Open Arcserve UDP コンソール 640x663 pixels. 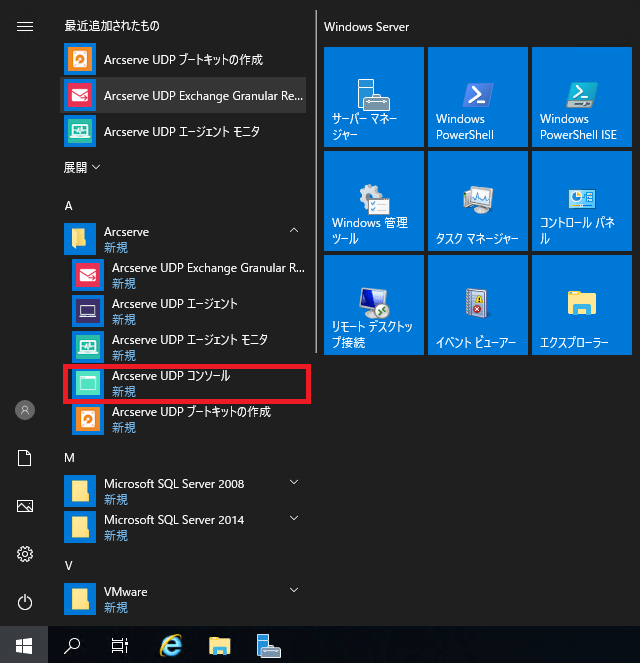(x=187, y=384)
